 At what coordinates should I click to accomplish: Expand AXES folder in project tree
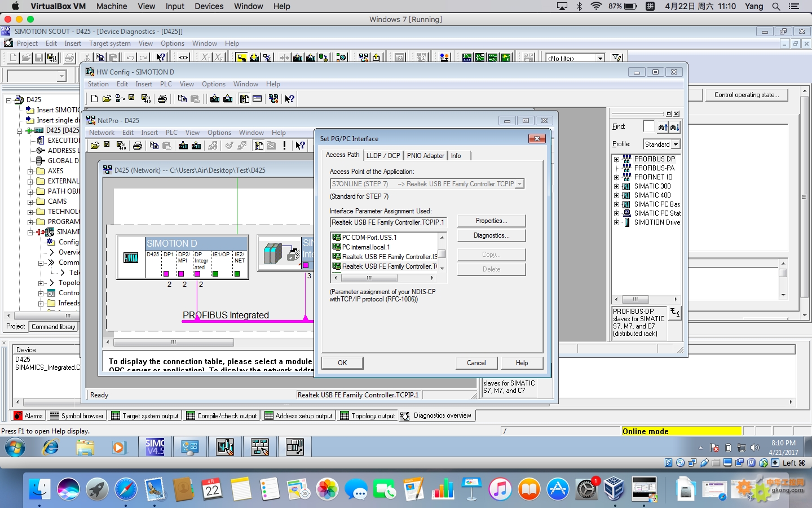pos(30,171)
